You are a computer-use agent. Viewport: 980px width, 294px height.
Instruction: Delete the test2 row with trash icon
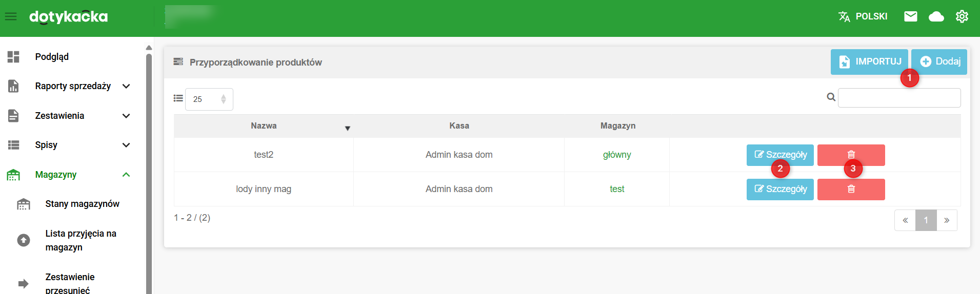click(x=851, y=155)
